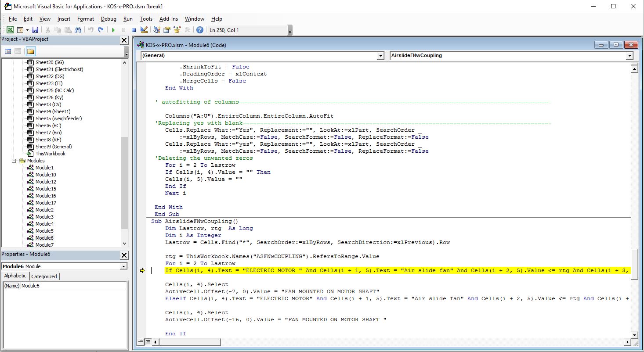Click View Code in Project panel
The height and width of the screenshot is (352, 644).
(x=8, y=51)
